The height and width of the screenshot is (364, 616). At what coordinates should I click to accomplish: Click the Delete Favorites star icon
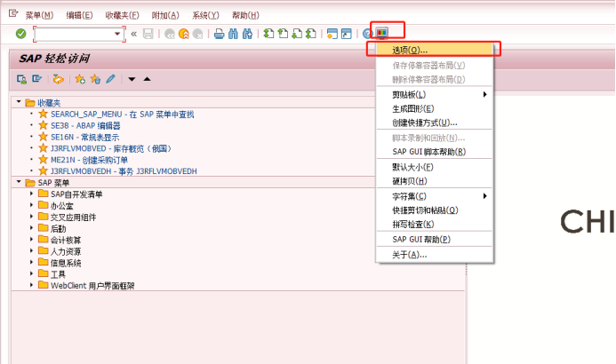[x=95, y=79]
